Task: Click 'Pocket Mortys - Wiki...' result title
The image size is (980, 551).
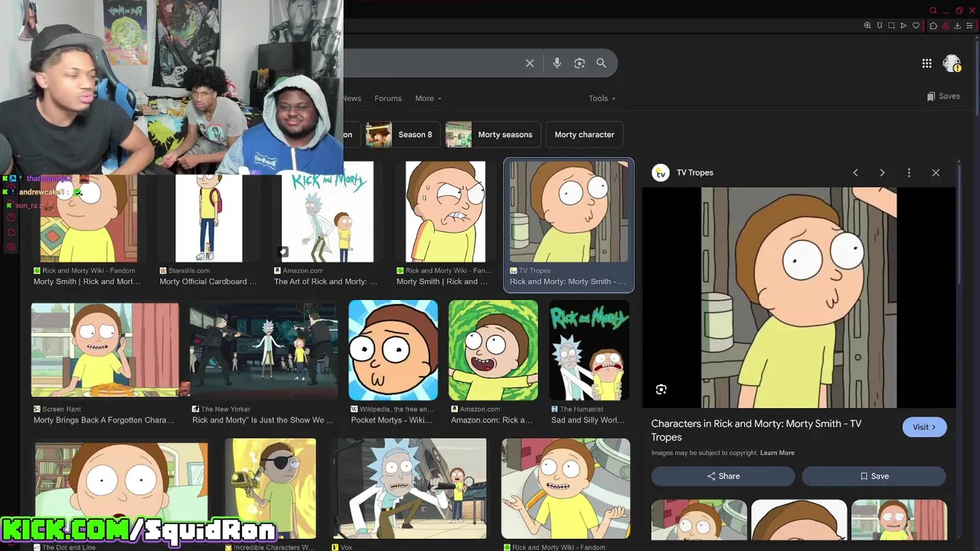Action: (392, 420)
